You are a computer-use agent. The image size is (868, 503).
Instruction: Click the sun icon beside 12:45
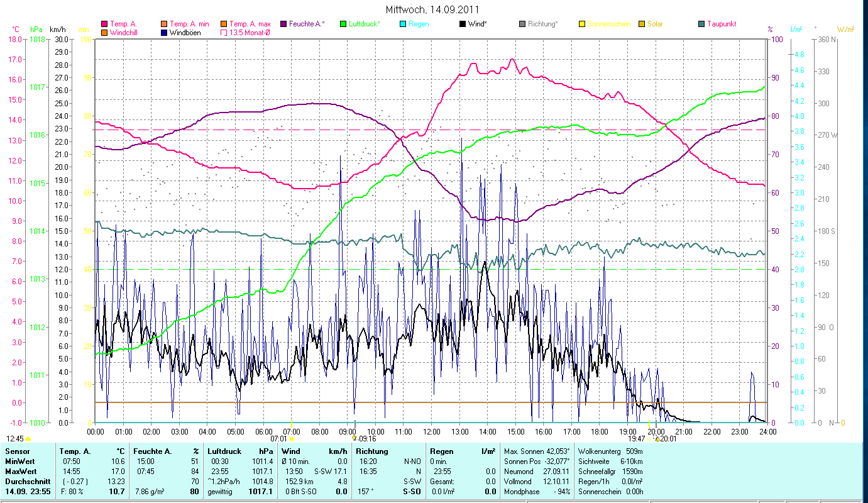[x=28, y=438]
